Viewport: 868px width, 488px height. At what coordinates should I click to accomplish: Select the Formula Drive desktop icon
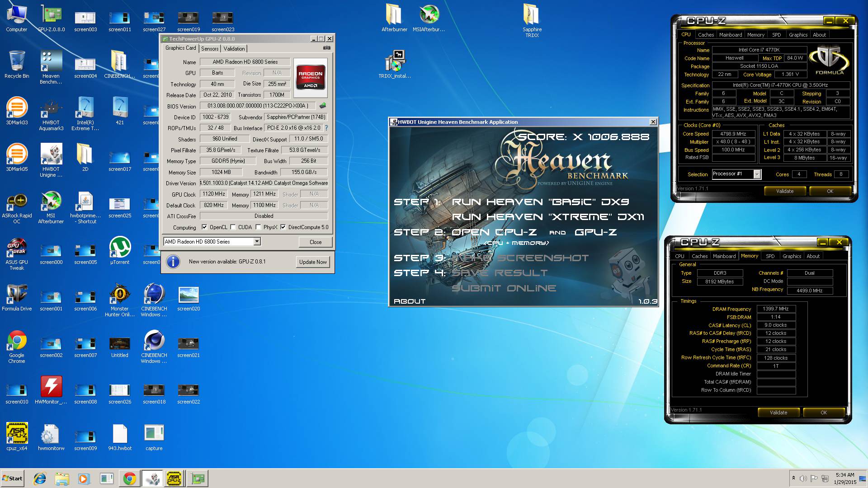pos(17,297)
